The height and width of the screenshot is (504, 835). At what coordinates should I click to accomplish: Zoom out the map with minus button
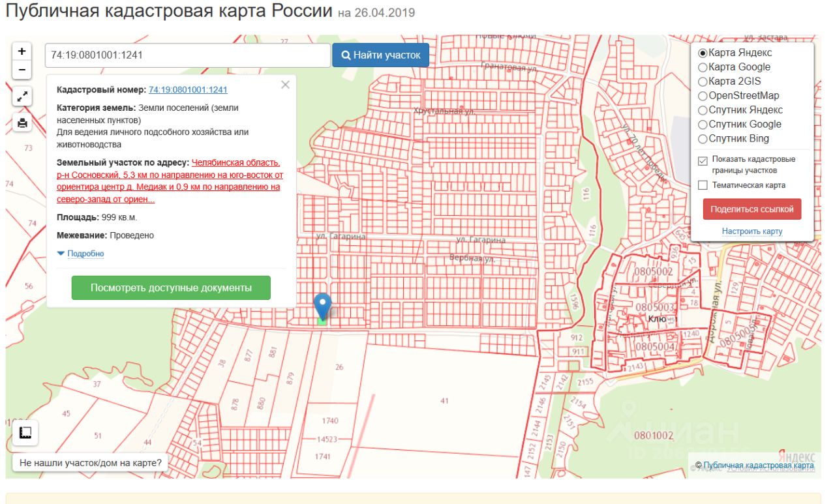click(22, 69)
